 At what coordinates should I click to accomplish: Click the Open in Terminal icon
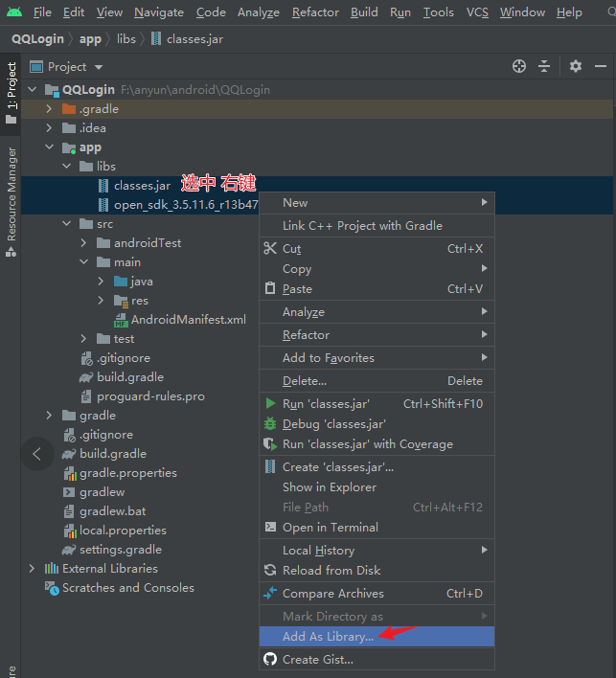[x=270, y=527]
